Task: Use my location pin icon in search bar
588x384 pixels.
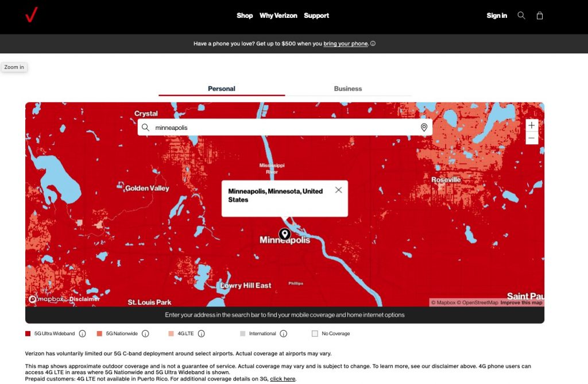Action: click(424, 128)
